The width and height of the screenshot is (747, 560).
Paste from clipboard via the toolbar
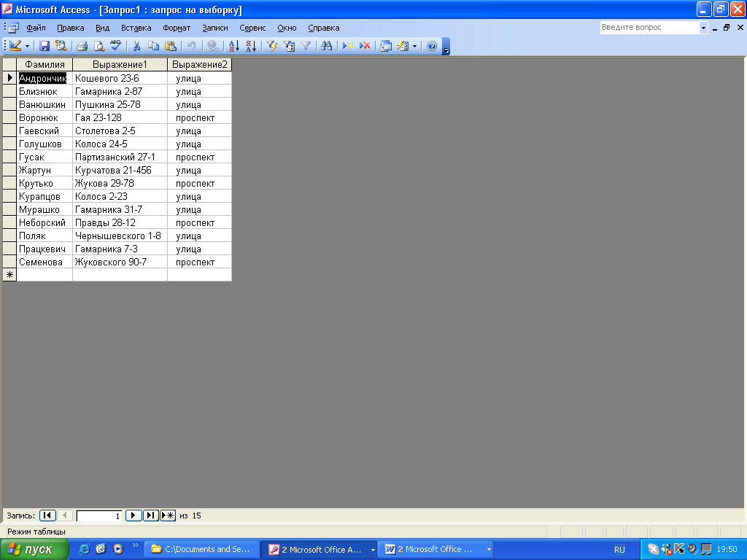pos(170,46)
